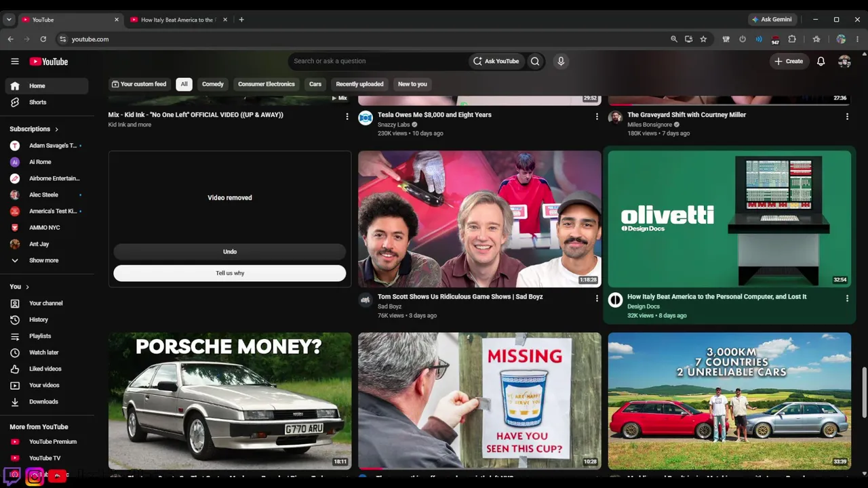Click the search or ask a question field

[x=378, y=61]
